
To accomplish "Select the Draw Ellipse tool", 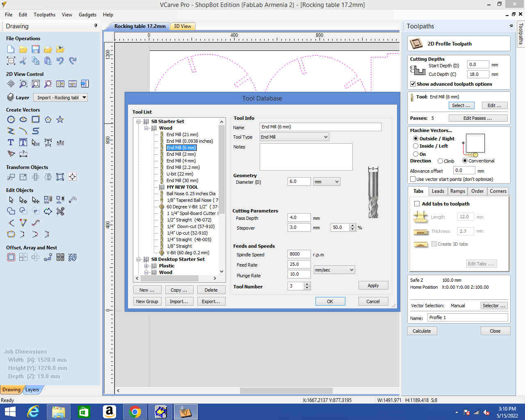I will tap(23, 119).
